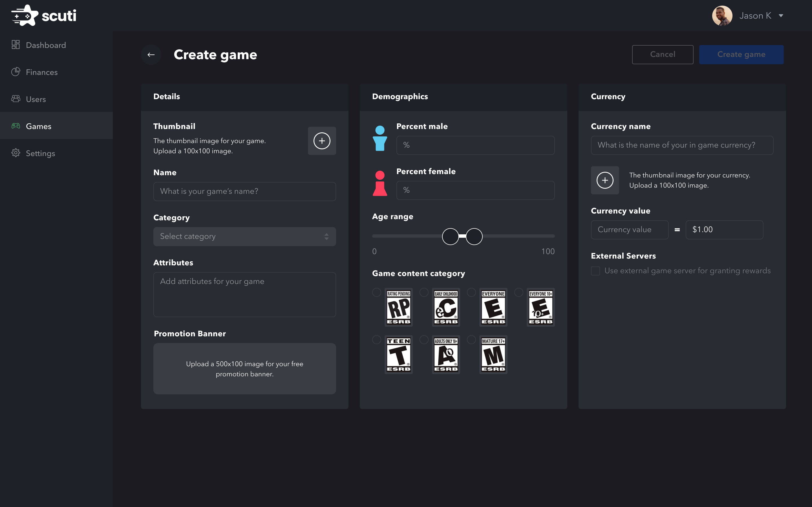Click the Games controller icon
This screenshot has width=812, height=507.
[x=16, y=126]
